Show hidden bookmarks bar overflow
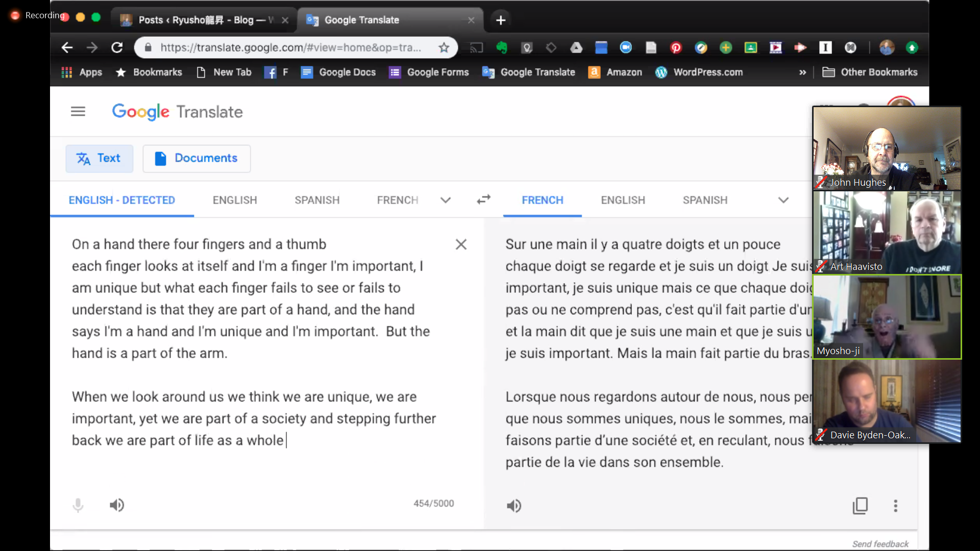Image resolution: width=980 pixels, height=551 pixels. [802, 72]
